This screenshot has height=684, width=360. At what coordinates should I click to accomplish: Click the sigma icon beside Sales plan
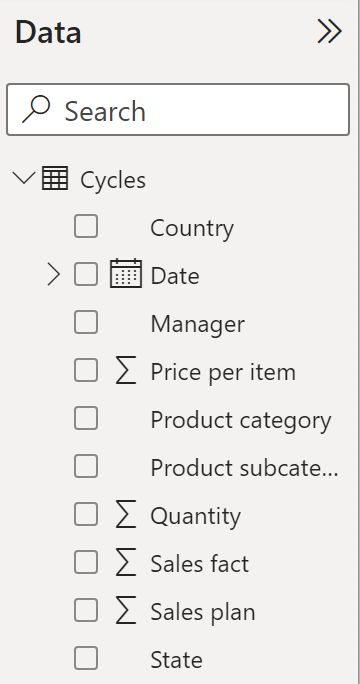click(126, 610)
